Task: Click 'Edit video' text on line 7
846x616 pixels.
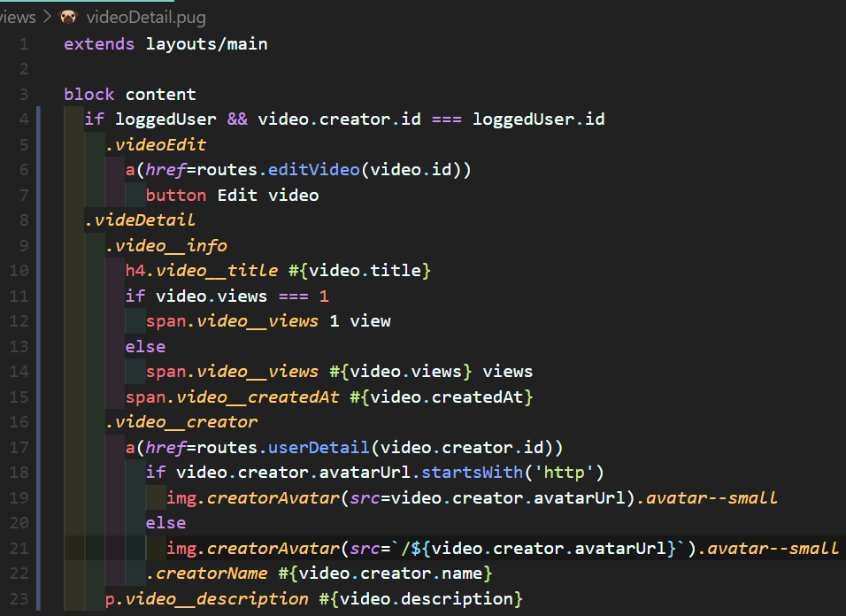Action: point(268,196)
